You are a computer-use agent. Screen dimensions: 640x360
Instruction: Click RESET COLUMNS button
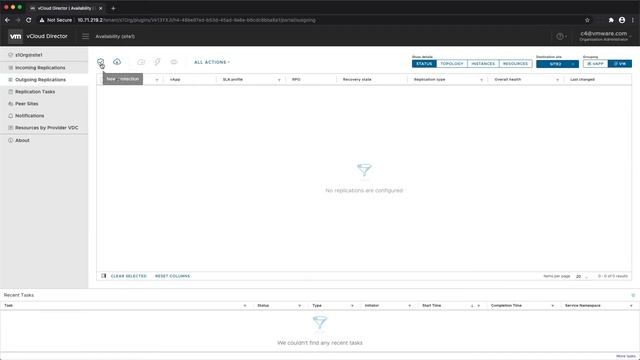pos(173,276)
